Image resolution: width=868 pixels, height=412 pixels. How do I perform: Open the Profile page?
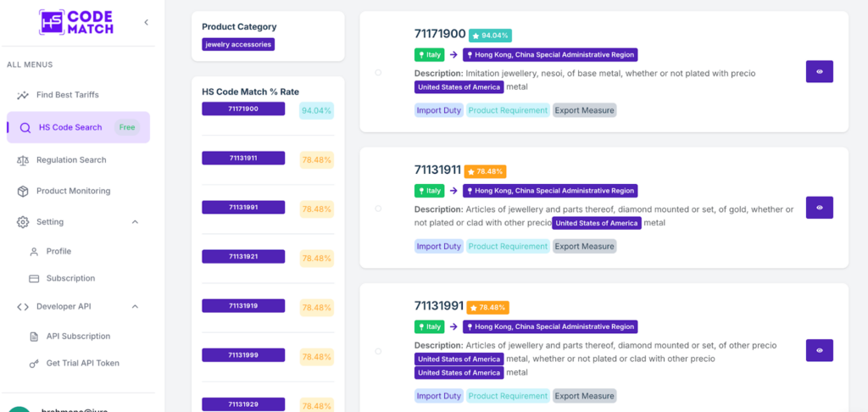(x=58, y=251)
